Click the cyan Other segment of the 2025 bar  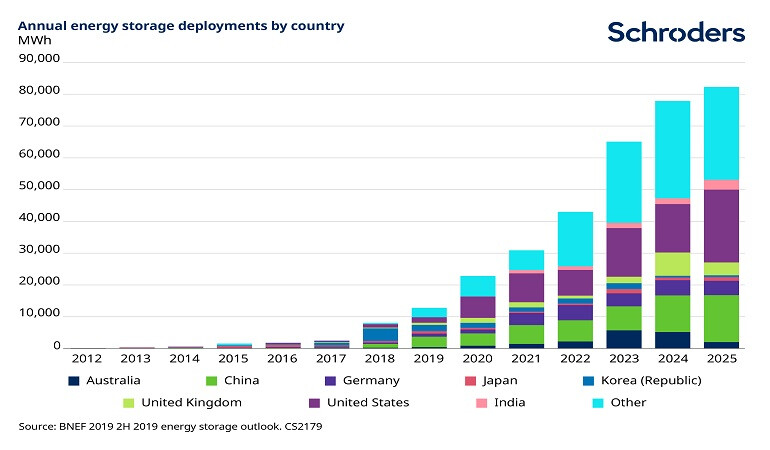pyautogui.click(x=721, y=133)
